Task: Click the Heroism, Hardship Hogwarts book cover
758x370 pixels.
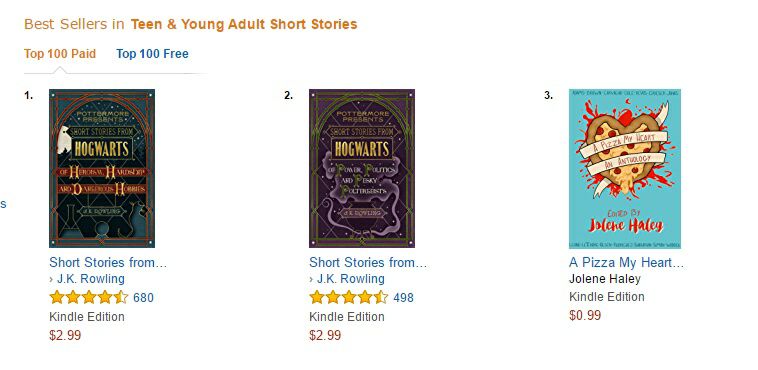Action: click(x=102, y=168)
